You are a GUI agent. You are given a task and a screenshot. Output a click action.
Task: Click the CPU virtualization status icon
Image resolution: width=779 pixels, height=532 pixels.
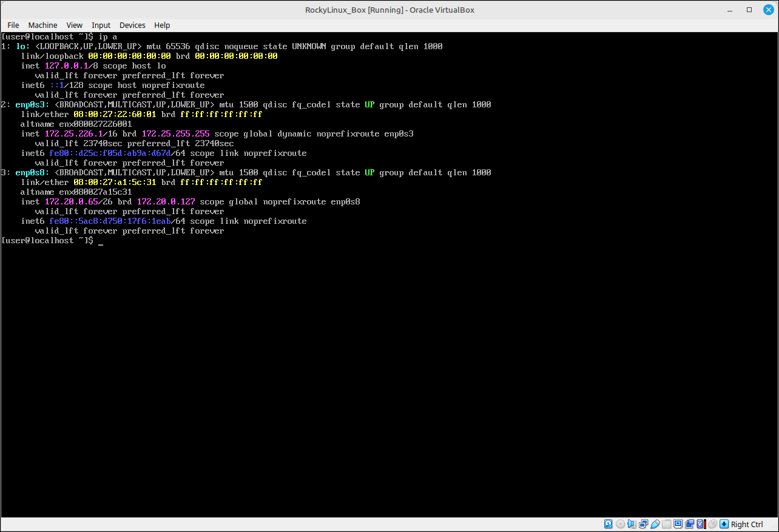coord(701,524)
